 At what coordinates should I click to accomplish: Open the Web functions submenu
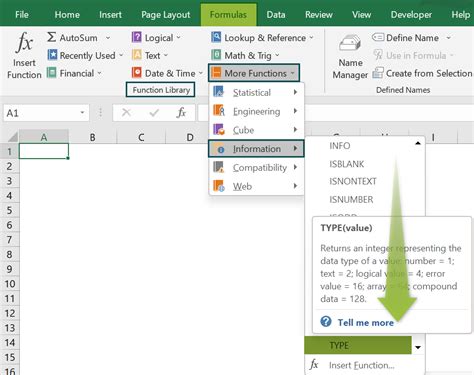(256, 186)
